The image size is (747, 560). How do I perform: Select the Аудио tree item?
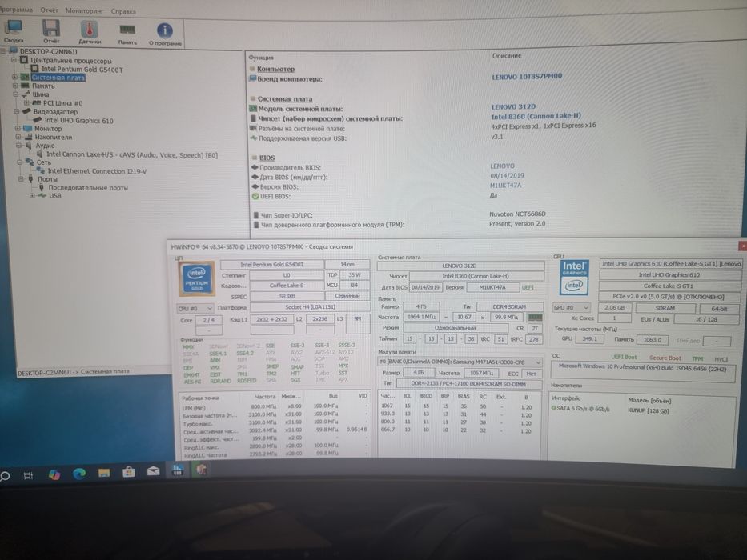coord(46,146)
